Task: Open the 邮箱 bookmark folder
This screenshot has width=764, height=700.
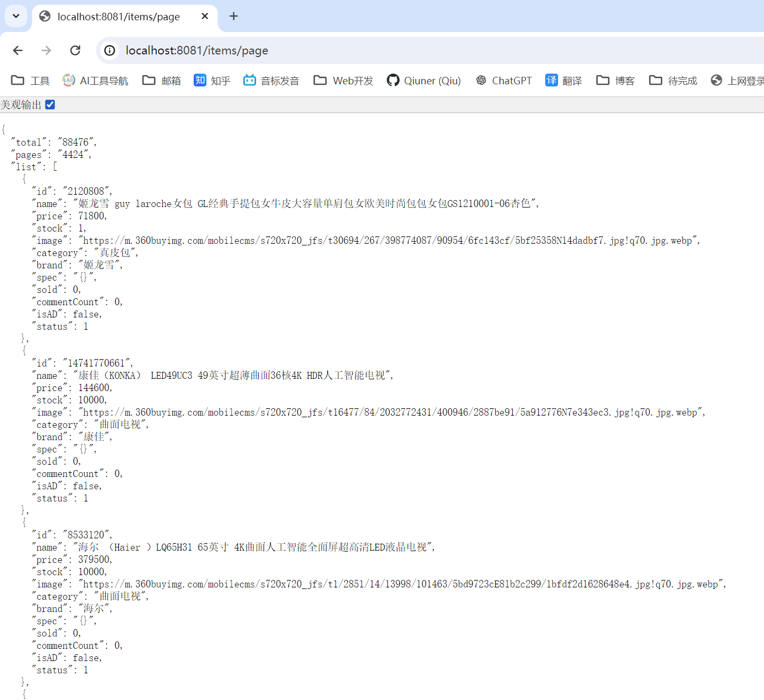Action: pyautogui.click(x=162, y=81)
